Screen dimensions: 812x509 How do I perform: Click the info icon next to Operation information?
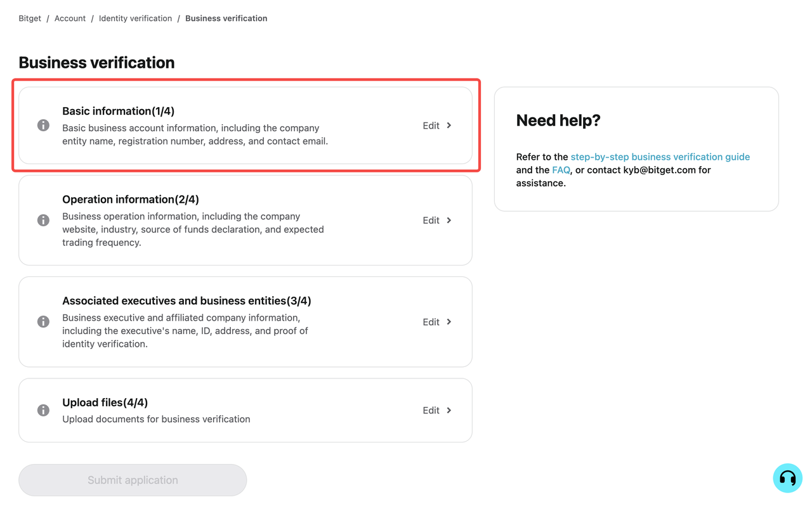(43, 220)
